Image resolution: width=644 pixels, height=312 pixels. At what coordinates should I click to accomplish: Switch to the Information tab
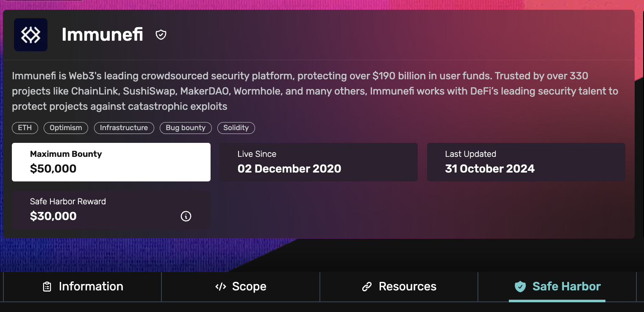pos(83,287)
